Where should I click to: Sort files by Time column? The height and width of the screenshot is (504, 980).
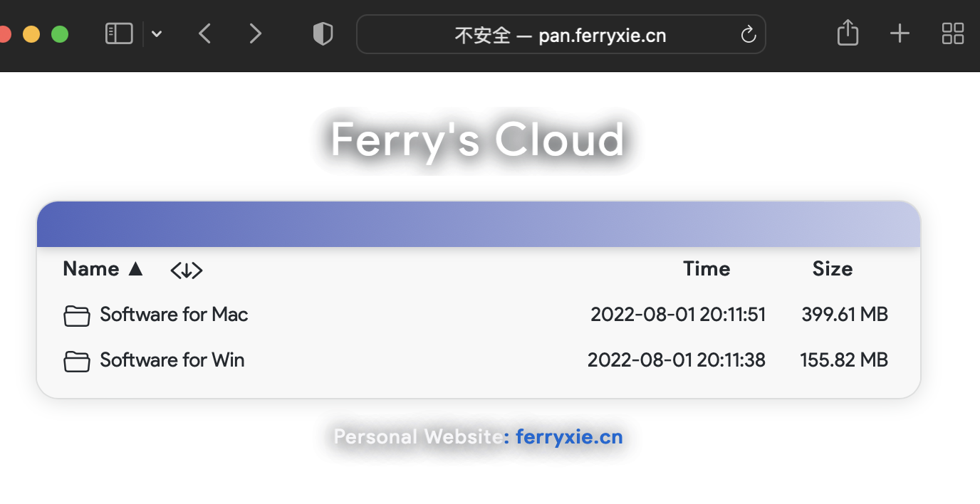(x=706, y=269)
